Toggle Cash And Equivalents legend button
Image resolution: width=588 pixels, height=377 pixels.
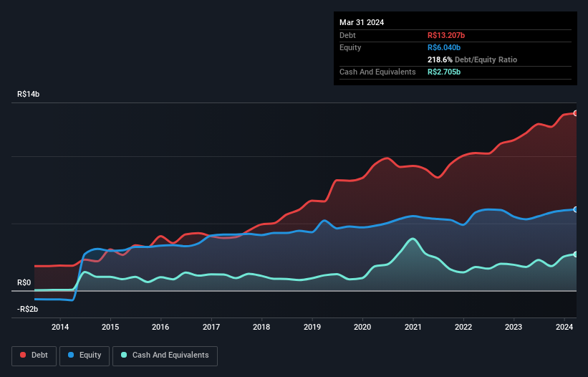(165, 355)
